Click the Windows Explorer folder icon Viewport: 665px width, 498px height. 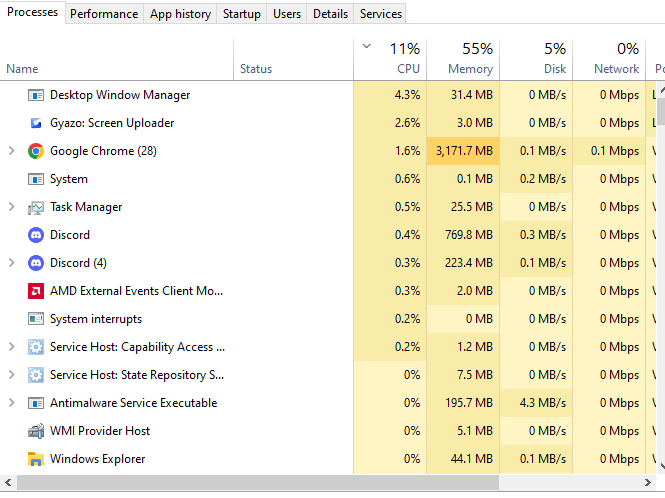pos(36,459)
